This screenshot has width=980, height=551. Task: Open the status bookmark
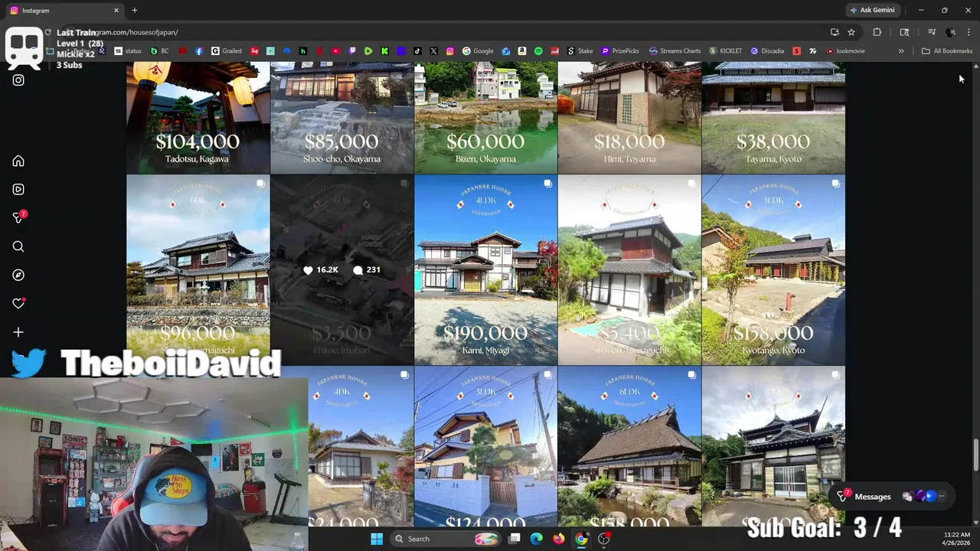[x=128, y=51]
